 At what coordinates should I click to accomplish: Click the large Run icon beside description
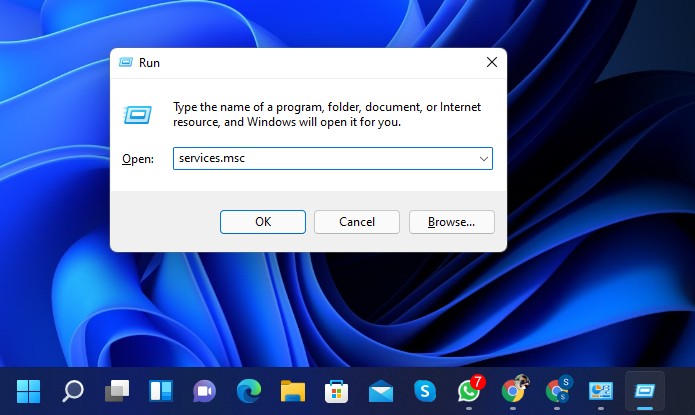pyautogui.click(x=137, y=115)
